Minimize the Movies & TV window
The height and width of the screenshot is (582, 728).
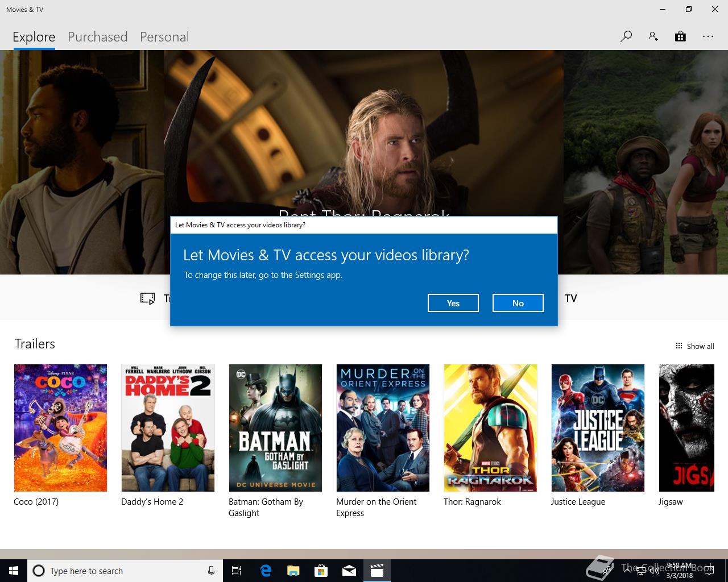pyautogui.click(x=663, y=9)
